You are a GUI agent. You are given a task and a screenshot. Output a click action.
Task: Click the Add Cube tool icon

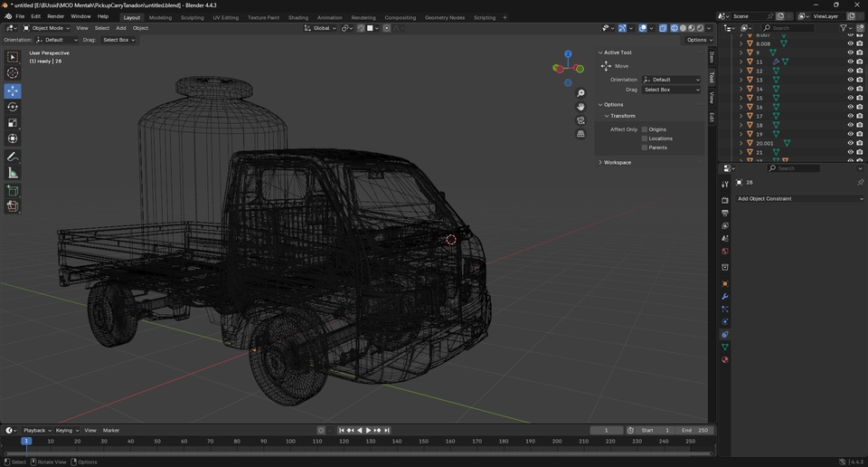click(x=13, y=191)
